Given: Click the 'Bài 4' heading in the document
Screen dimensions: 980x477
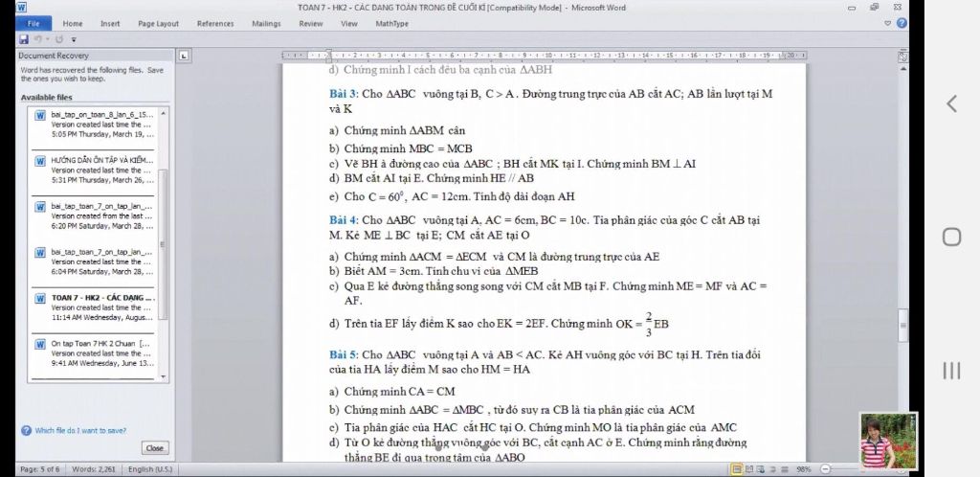Looking at the screenshot, I should click(344, 220).
